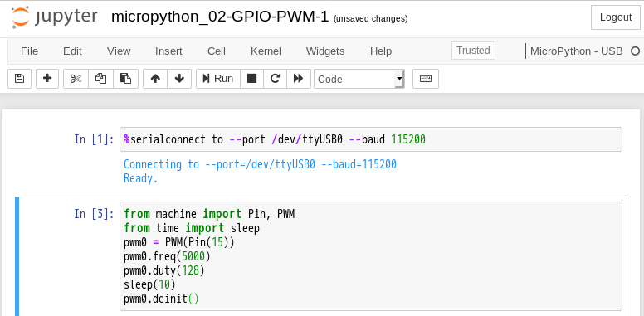Open the Cell menu
Screen dimensions: 644x316
[x=217, y=51]
